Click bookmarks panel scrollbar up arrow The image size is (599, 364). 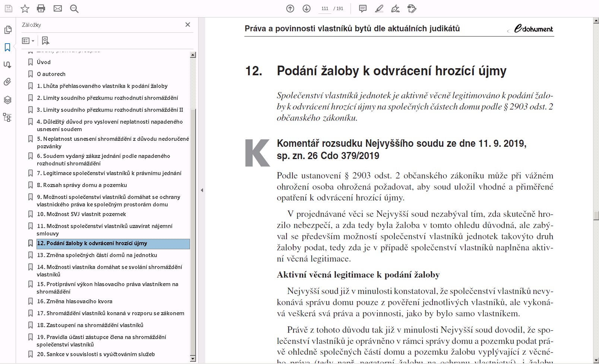tap(193, 55)
